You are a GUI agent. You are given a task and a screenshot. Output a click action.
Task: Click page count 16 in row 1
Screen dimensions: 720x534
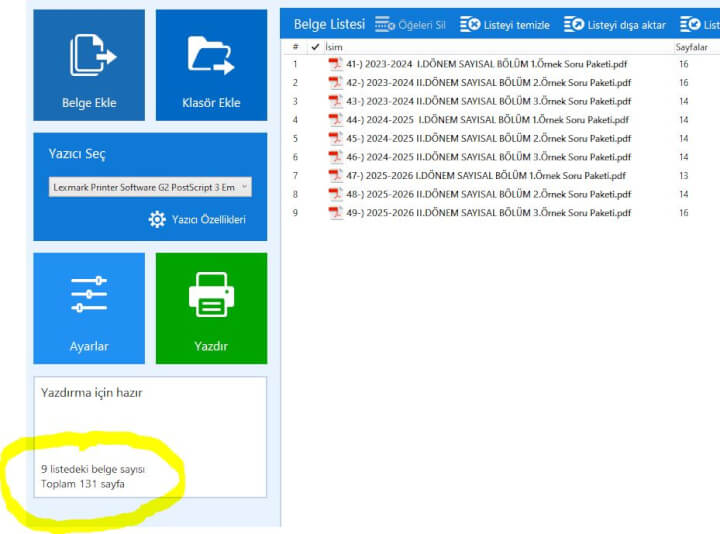[684, 64]
